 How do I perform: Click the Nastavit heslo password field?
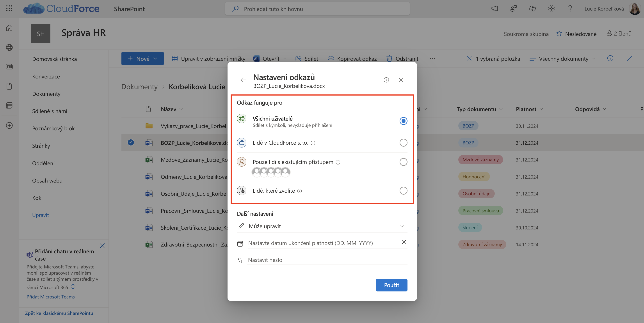[327, 260]
